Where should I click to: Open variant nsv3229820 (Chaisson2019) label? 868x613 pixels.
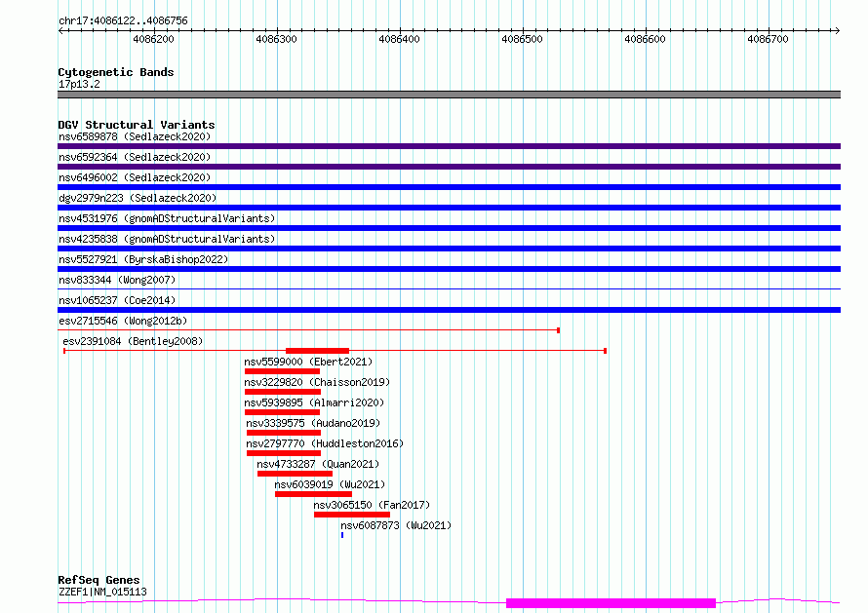coord(317,382)
